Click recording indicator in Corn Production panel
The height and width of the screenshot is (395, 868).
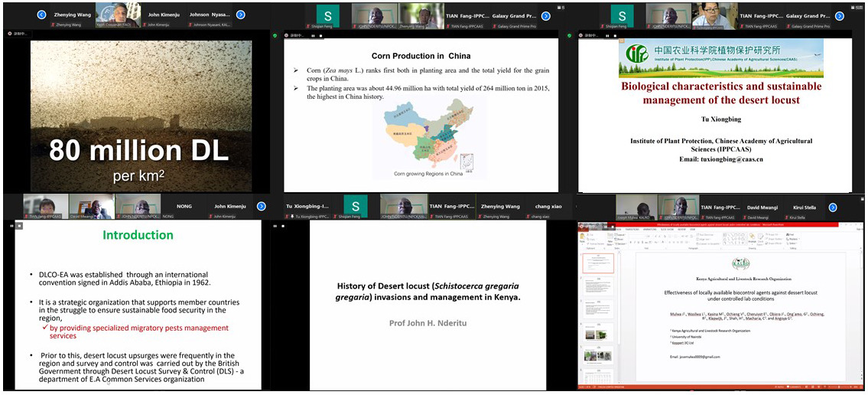(x=294, y=35)
